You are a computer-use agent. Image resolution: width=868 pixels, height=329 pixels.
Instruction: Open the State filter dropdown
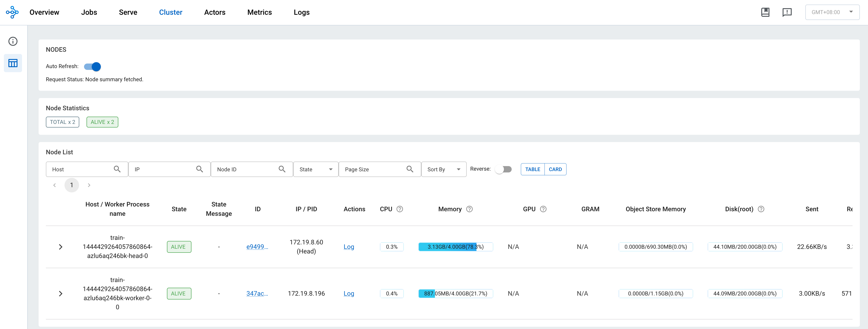coord(315,169)
